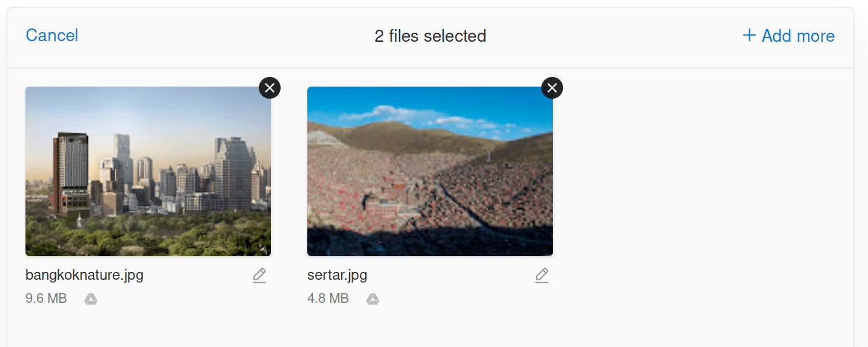Click the plus icon before Add more

point(749,36)
